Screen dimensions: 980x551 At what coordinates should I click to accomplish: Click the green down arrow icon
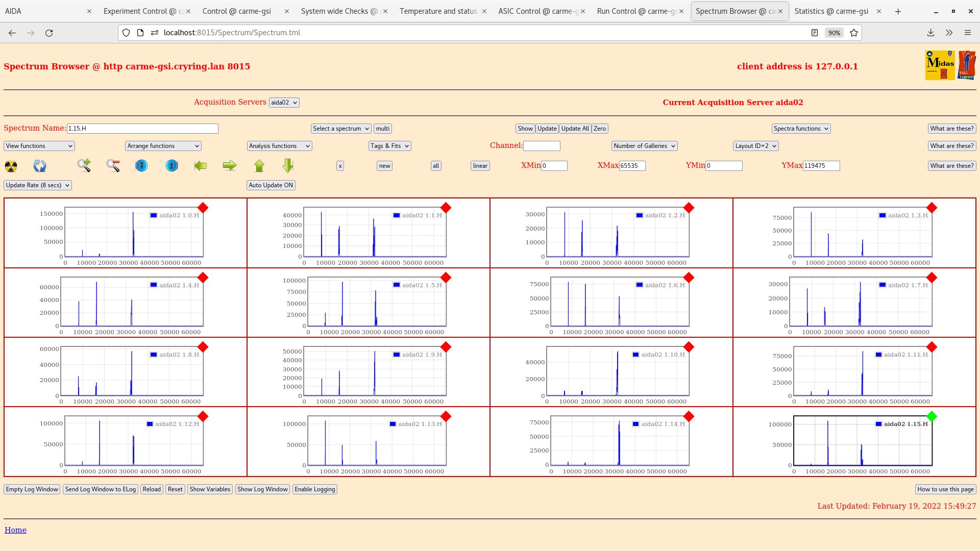click(x=287, y=166)
